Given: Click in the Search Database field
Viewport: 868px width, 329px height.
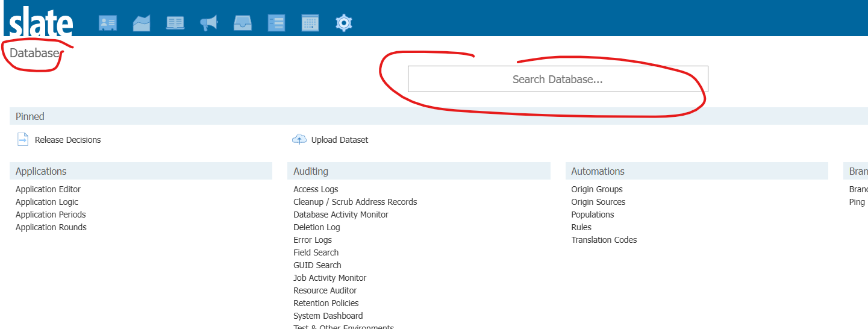Looking at the screenshot, I should (x=557, y=79).
